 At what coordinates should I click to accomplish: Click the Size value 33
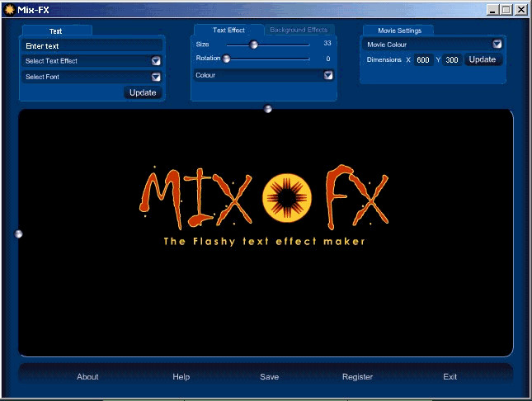327,43
